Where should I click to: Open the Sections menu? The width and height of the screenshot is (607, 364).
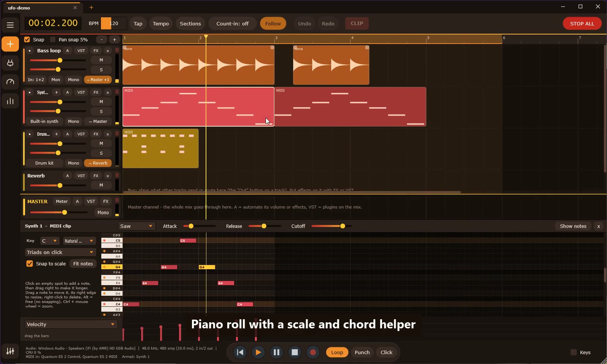tap(190, 24)
